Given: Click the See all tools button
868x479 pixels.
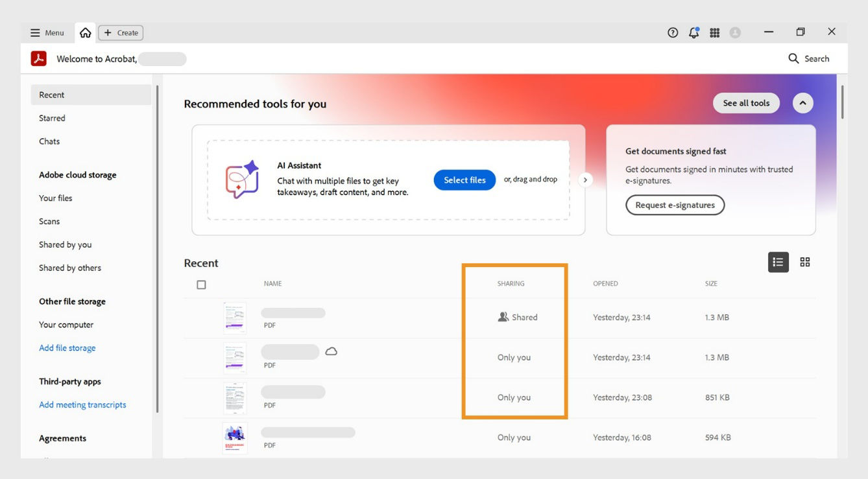Looking at the screenshot, I should (746, 102).
